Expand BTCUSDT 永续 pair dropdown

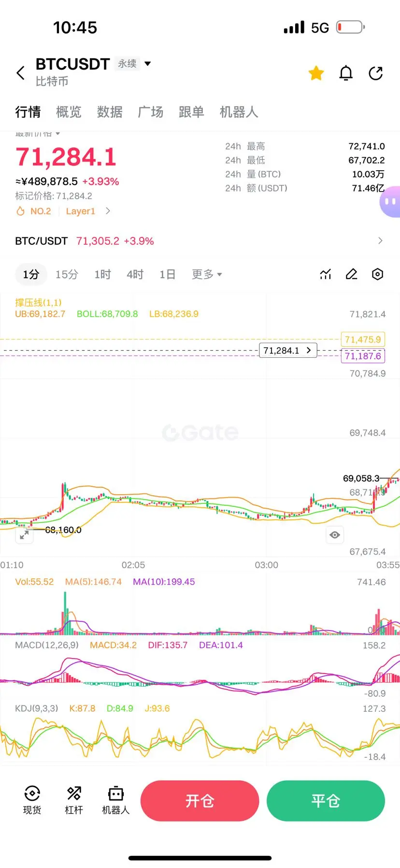tap(147, 63)
